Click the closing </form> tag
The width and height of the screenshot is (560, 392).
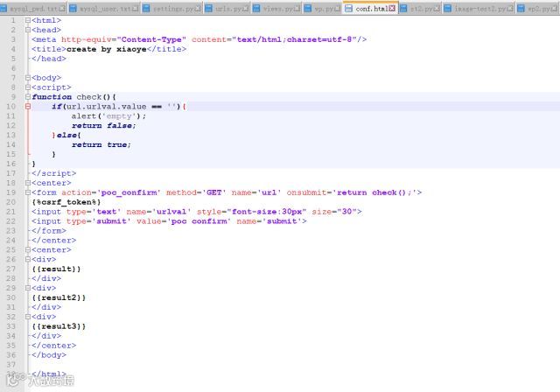click(x=49, y=231)
